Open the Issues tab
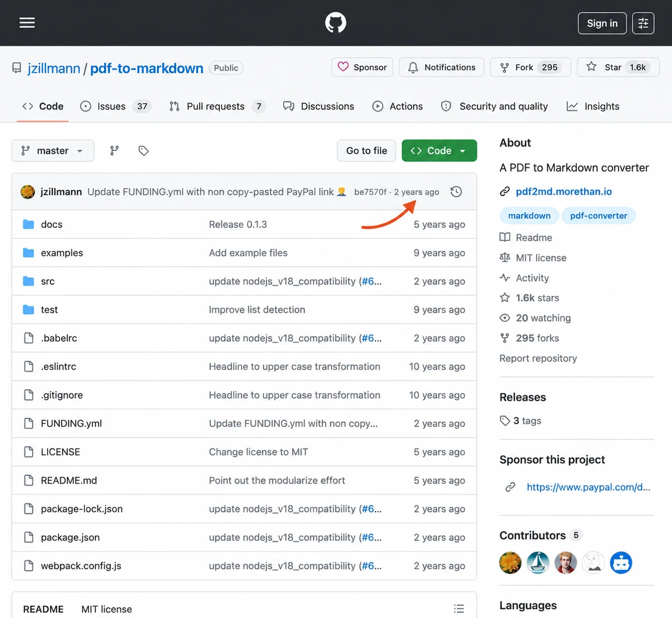The width and height of the screenshot is (672, 618). point(116,106)
